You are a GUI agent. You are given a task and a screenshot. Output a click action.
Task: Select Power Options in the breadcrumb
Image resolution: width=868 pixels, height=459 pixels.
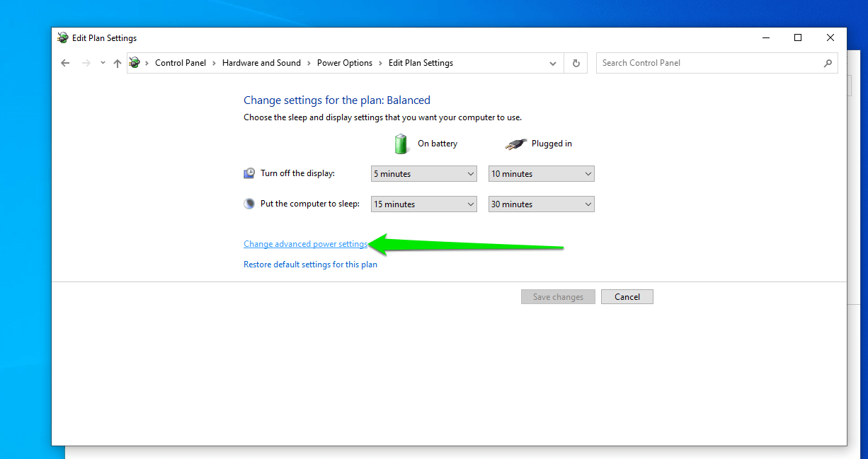tap(345, 63)
